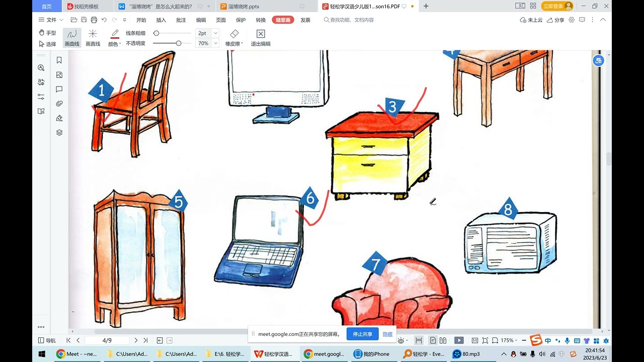Expand the quick access toolbar more arrow
Image resolution: width=644 pixels, height=362 pixels.
tap(125, 20)
